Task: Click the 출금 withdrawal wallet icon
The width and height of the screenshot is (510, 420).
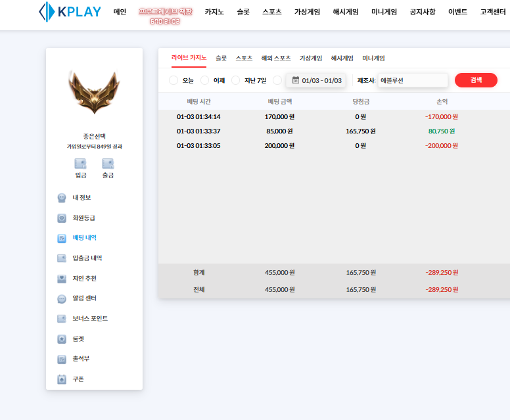Action: 108,164
